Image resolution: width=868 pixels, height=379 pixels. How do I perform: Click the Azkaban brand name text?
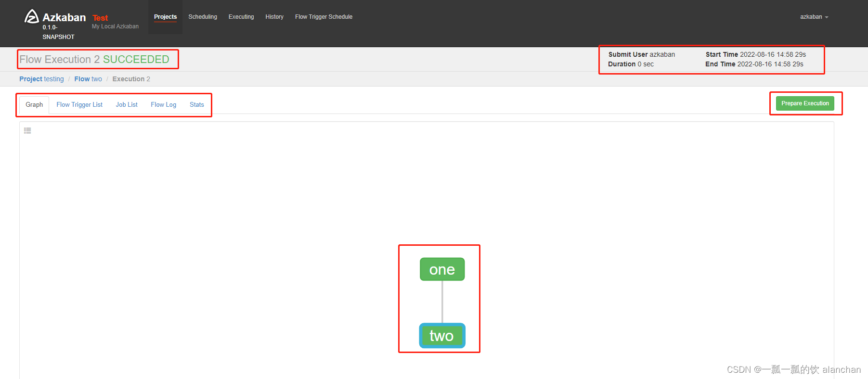[64, 17]
